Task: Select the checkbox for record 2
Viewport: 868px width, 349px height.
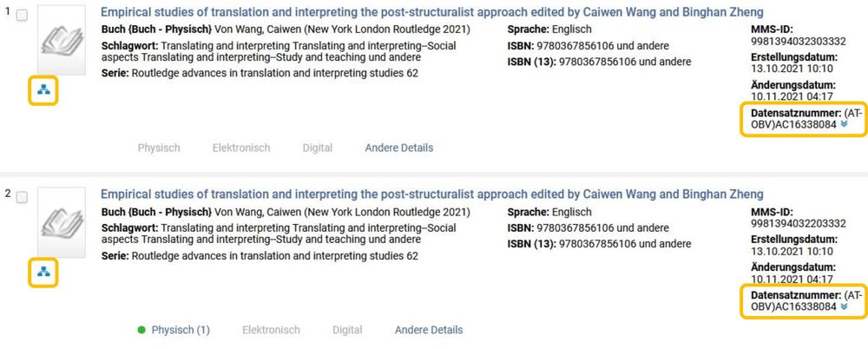Action: 22,198
